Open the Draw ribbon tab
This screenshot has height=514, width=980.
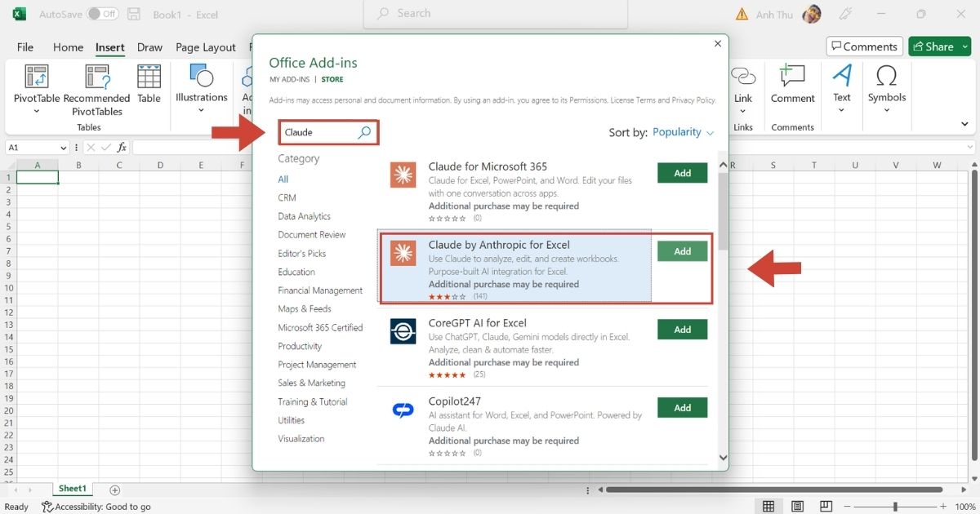149,47
